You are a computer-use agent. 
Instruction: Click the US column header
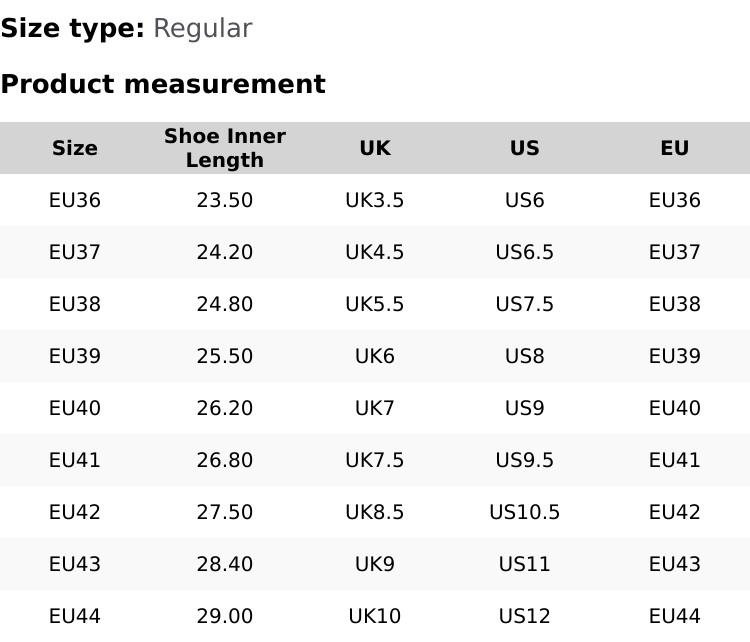pyautogui.click(x=525, y=148)
